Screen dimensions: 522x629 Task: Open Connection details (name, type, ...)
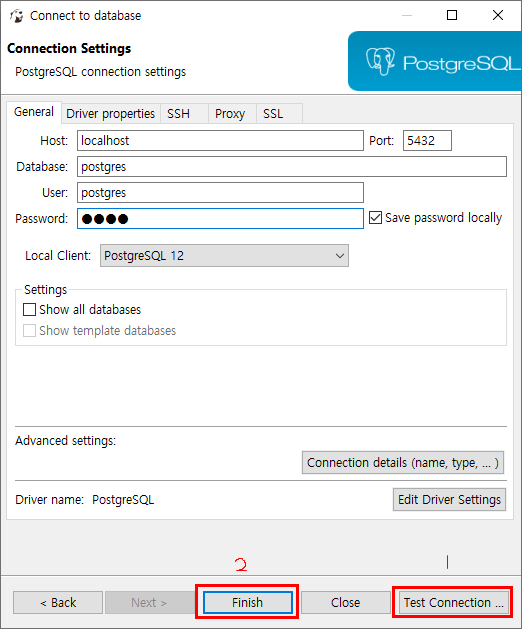pos(403,463)
